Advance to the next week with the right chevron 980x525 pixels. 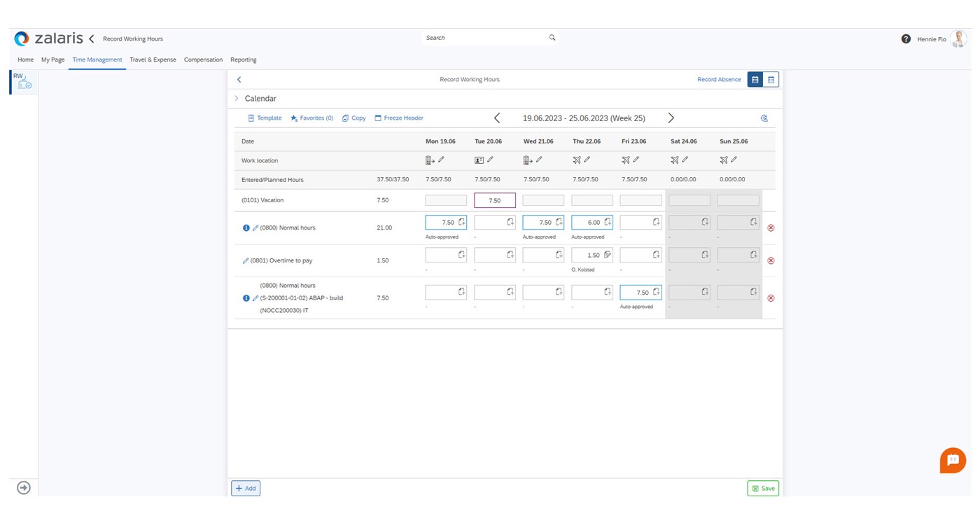coord(671,118)
